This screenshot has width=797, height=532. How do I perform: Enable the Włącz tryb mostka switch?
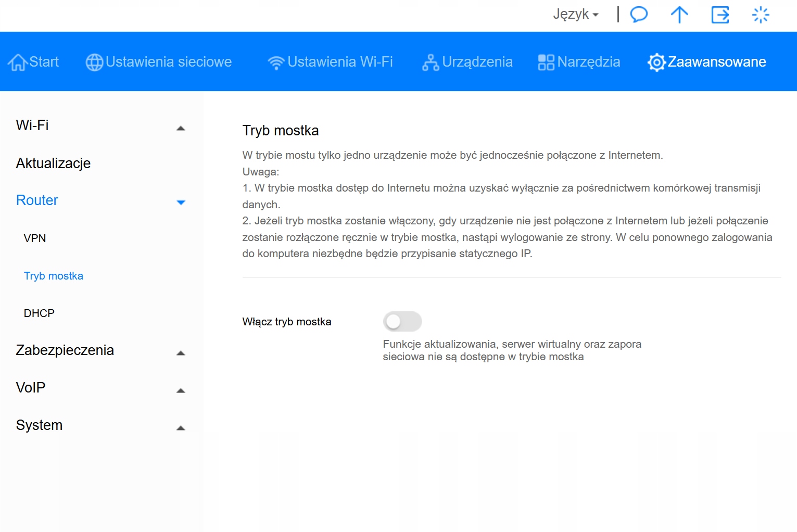pyautogui.click(x=402, y=322)
